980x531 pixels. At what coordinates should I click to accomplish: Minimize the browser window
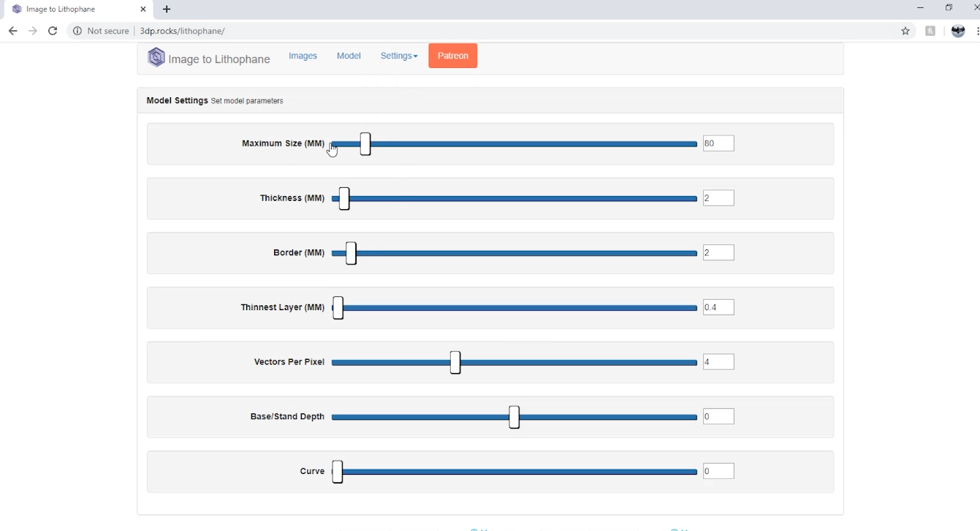[920, 7]
